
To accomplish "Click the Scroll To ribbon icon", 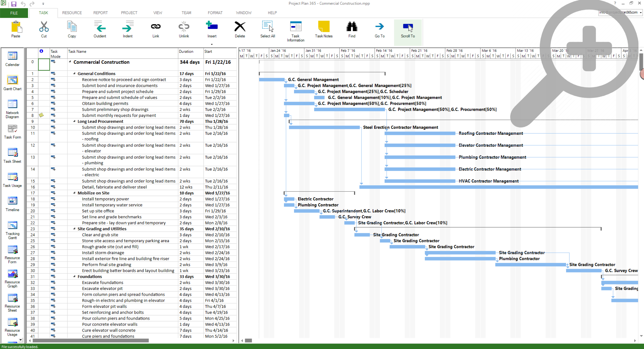I will point(408,27).
